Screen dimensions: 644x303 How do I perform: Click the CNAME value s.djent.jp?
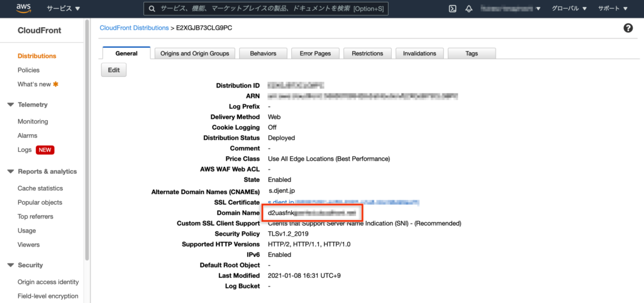(282, 191)
